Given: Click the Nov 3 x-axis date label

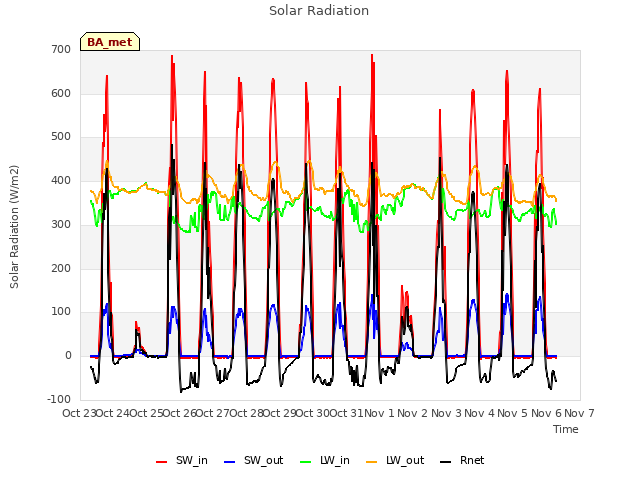Looking at the screenshot, I should pos(446,413).
